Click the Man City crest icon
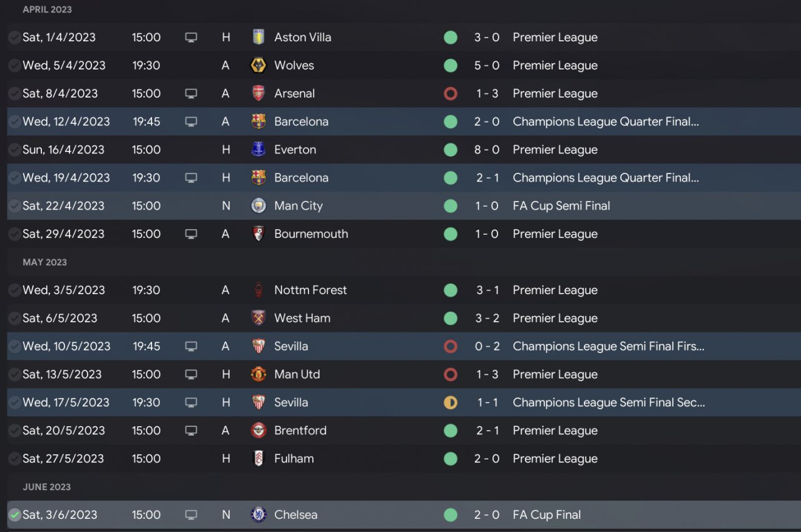This screenshot has height=532, width=801. (258, 206)
